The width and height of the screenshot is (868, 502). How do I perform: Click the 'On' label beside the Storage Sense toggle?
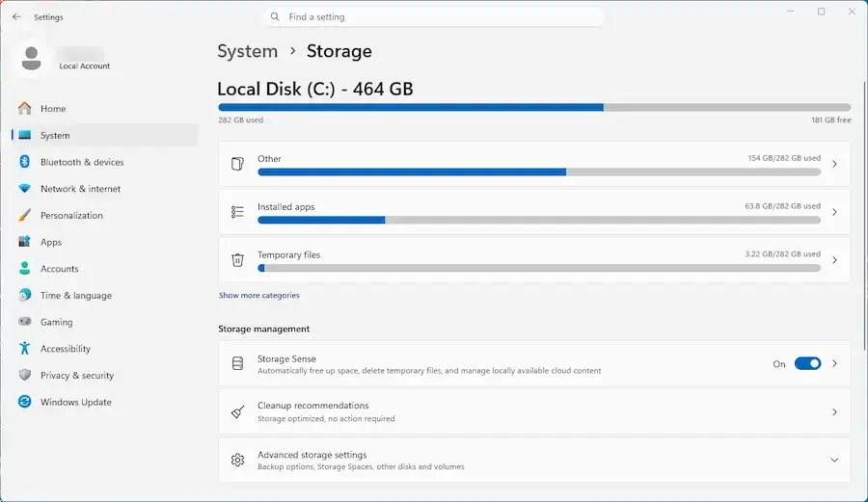coord(779,364)
